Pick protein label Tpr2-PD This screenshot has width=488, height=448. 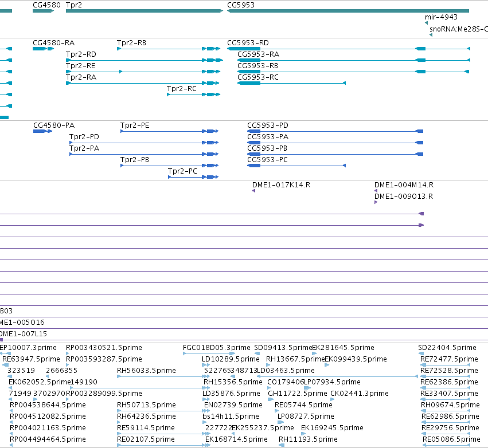[x=84, y=137]
